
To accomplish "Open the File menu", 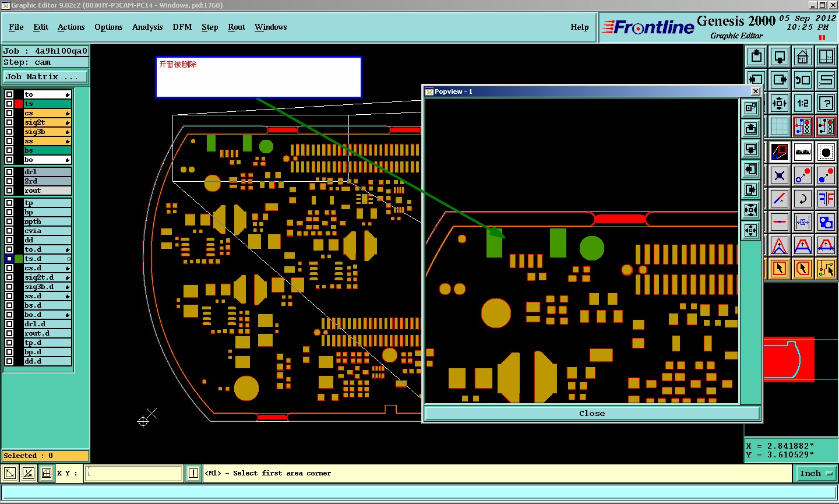I will tap(16, 27).
